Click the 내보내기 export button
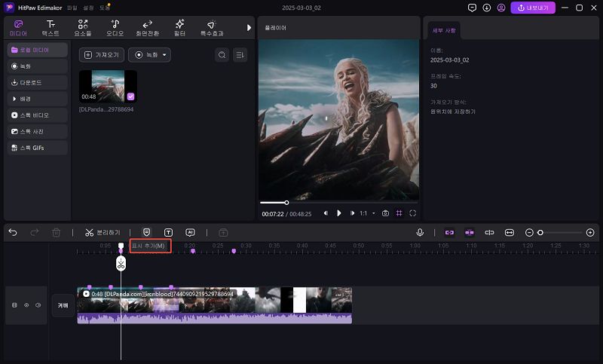The image size is (603, 364). click(x=534, y=8)
